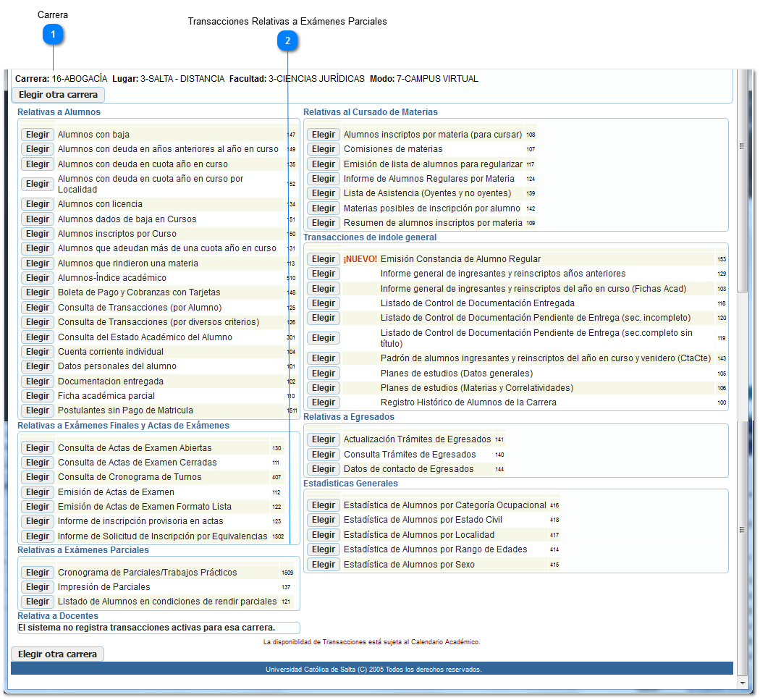The width and height of the screenshot is (760, 700).
Task: Open 'Resumen de alumnos inscriptos por materia' via Elegir
Action: [324, 222]
